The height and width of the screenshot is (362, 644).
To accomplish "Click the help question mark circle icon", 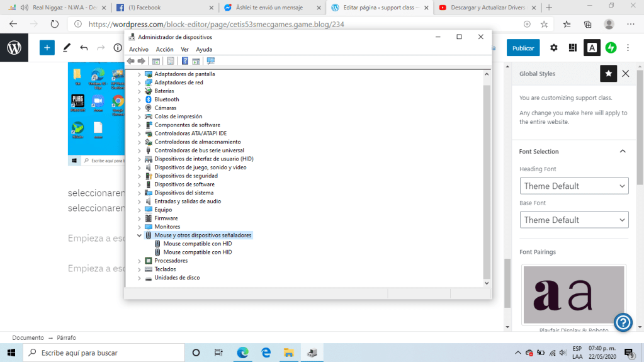I will click(623, 322).
